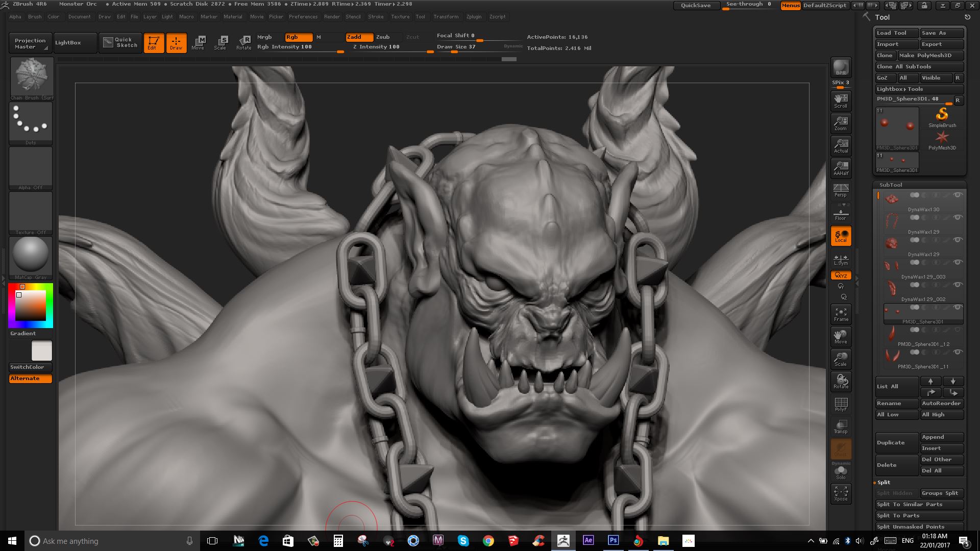Hide the DynaWax1 30 subtool
Screen dimensions: 980x551
[x=958, y=195]
